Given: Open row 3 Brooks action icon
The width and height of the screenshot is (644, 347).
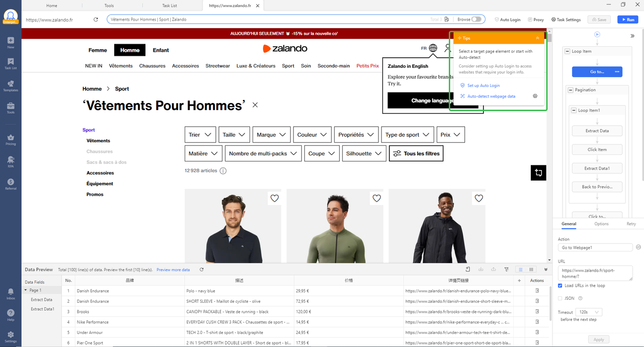Looking at the screenshot, I should tap(537, 312).
